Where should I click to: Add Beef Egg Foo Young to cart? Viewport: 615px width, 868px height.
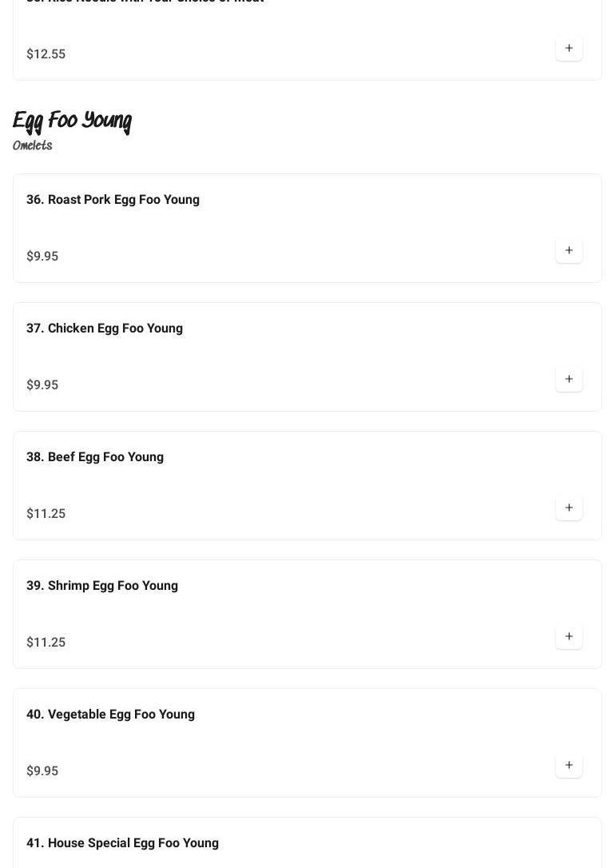point(569,508)
